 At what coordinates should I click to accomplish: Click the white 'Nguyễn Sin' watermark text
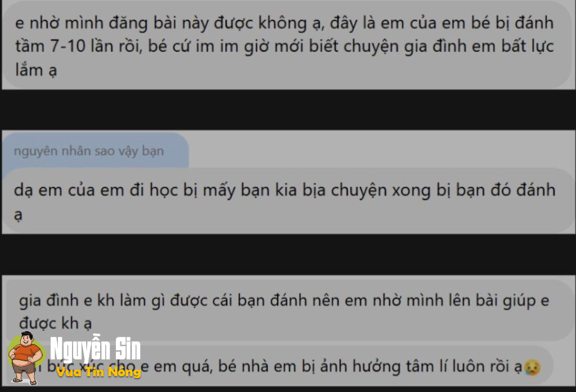95,348
